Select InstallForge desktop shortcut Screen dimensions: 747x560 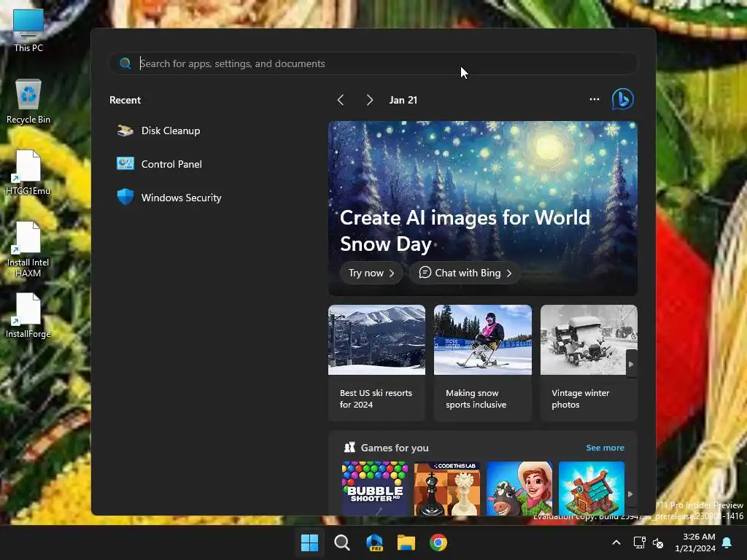point(28,316)
